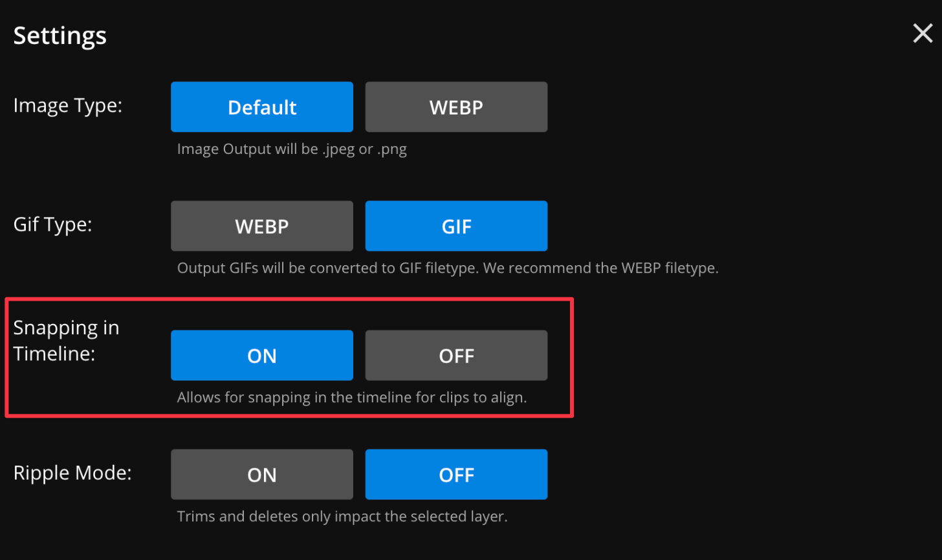Click the 'Gif Type:' label
This screenshot has width=942, height=560.
(52, 224)
